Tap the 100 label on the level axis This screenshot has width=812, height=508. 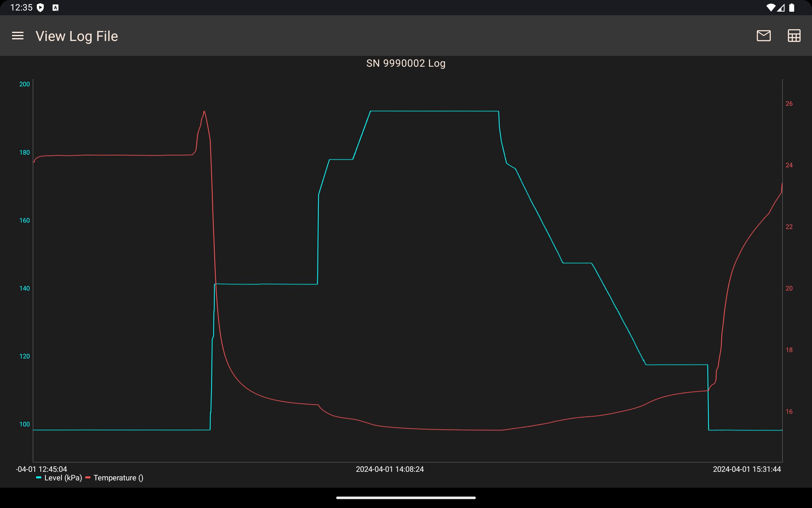24,424
